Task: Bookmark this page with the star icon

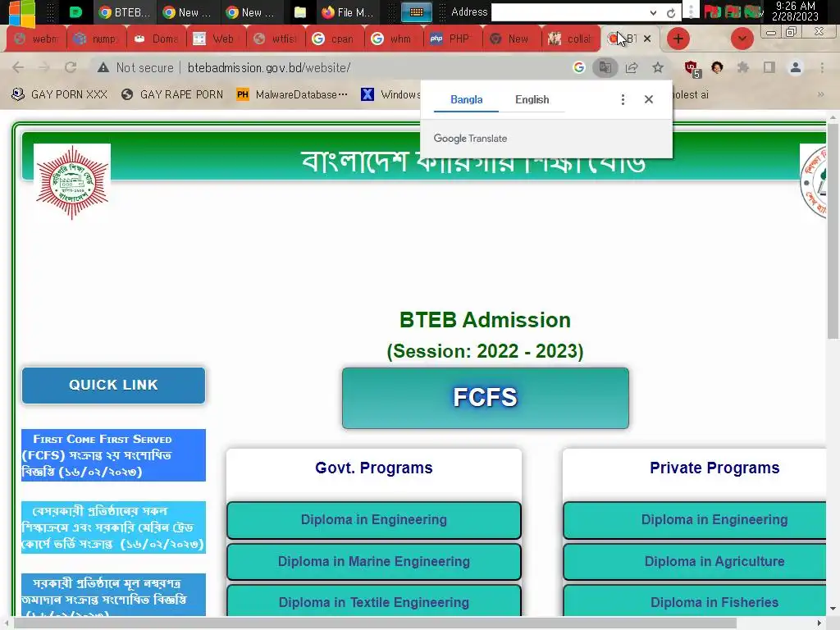Action: (x=658, y=67)
